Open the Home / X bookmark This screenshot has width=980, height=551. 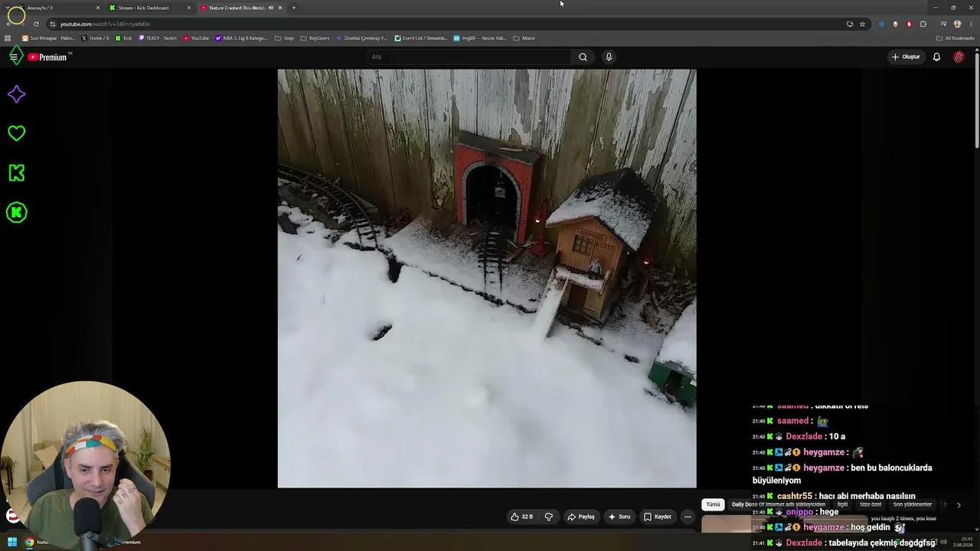[x=96, y=38]
